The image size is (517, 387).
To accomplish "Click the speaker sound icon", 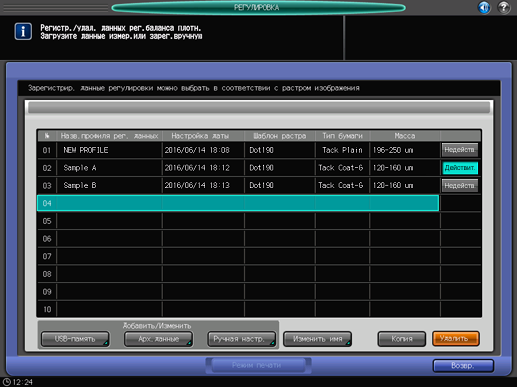I will [484, 7].
